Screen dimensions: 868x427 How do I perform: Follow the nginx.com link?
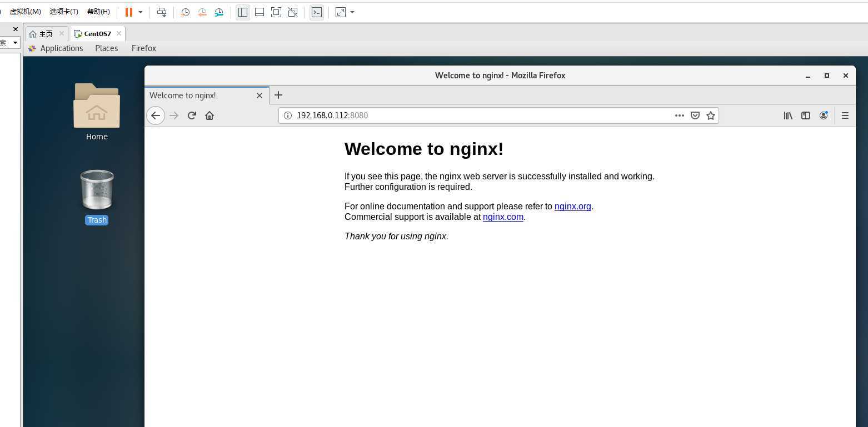(x=503, y=217)
